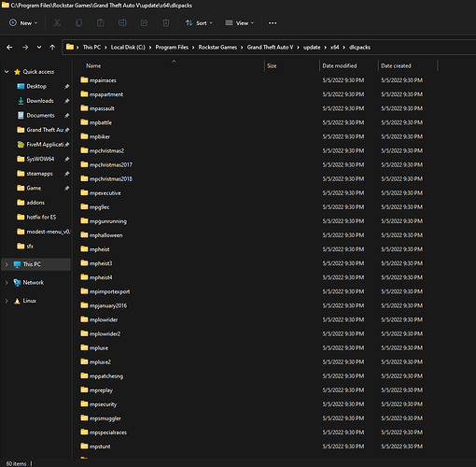
Task: Select the mpexecutive folder name
Action: pyautogui.click(x=105, y=193)
